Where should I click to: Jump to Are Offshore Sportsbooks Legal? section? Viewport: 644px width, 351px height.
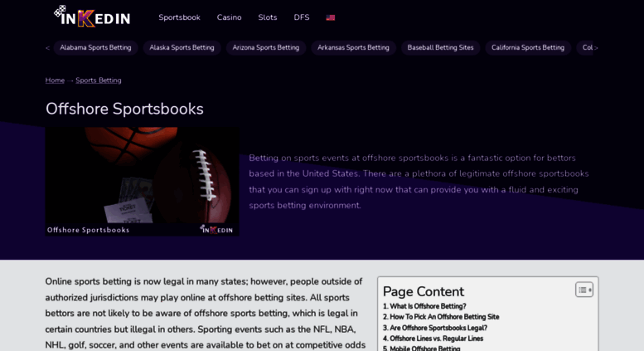click(435, 328)
